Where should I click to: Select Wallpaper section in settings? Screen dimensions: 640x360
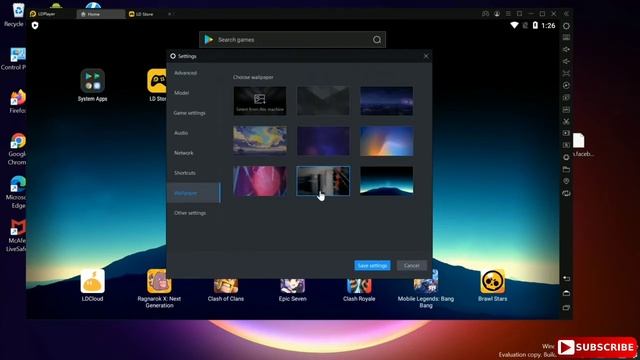[193, 193]
